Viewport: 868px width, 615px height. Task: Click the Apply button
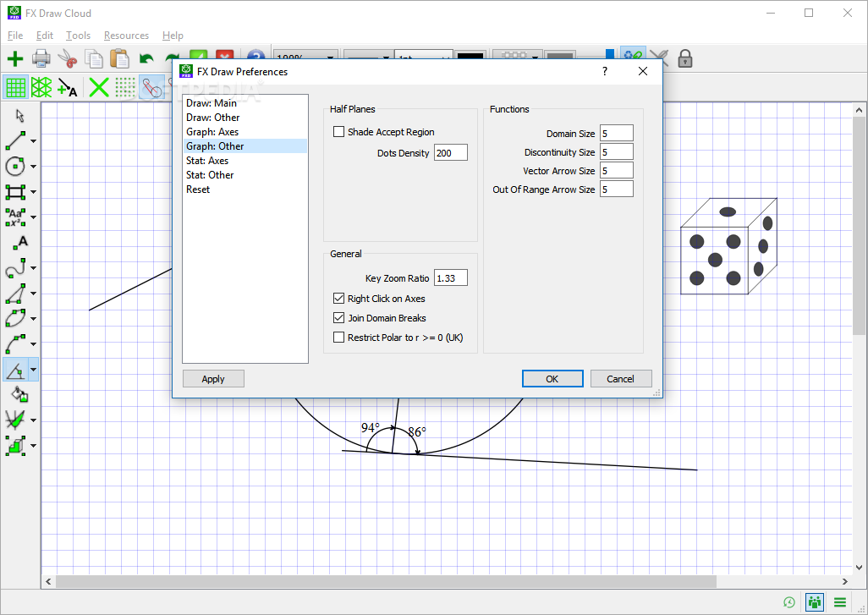(213, 379)
